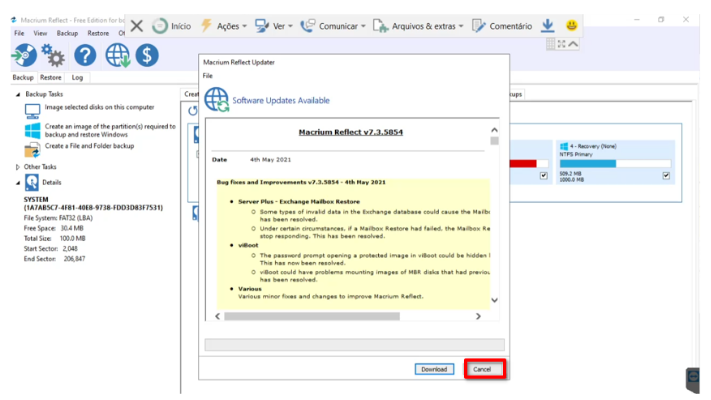Click the empty download progress bar

(x=354, y=345)
